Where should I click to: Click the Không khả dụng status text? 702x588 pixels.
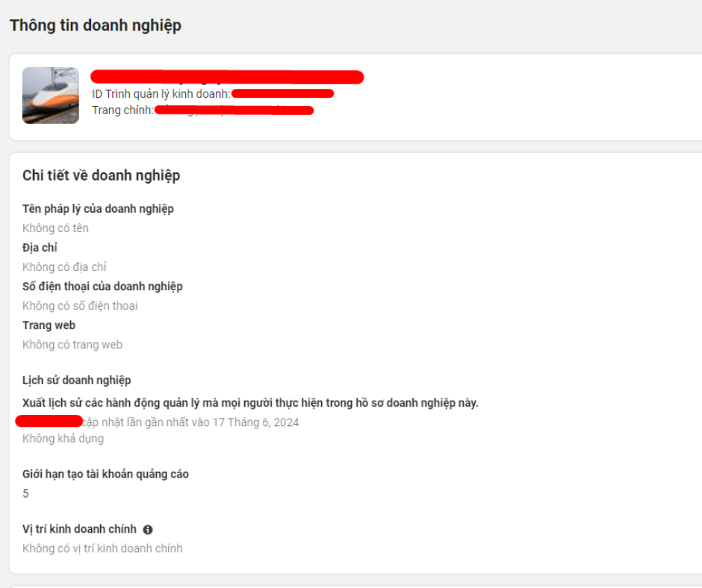click(x=63, y=439)
